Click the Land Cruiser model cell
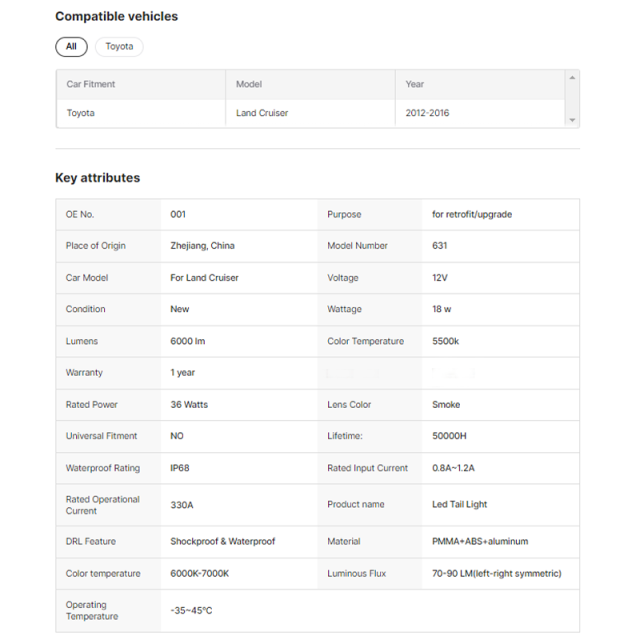 (x=262, y=113)
